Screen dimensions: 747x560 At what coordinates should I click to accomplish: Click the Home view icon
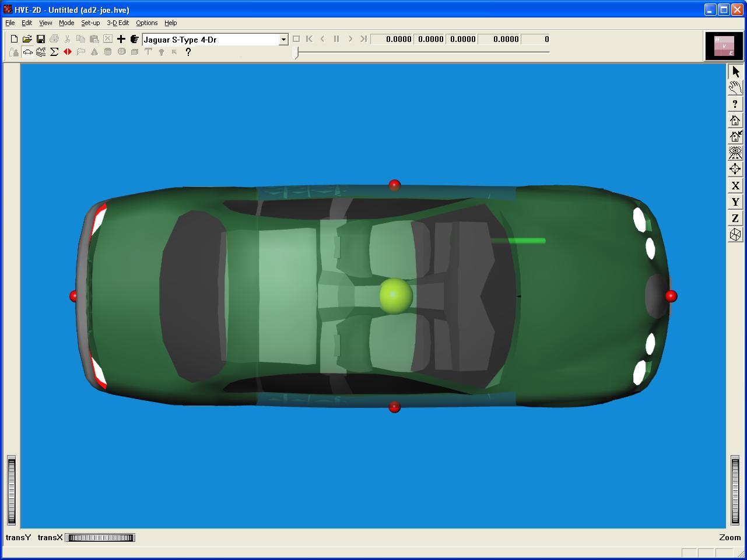pos(735,121)
